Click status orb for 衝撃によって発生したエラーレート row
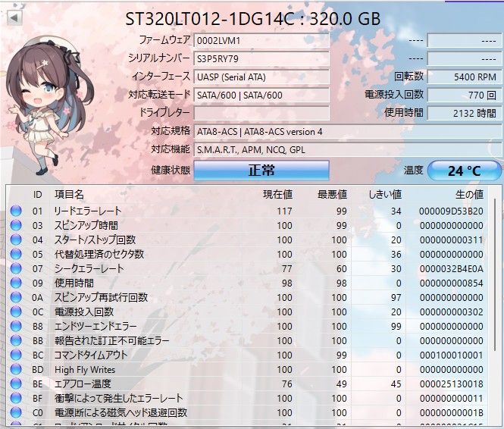 (x=16, y=398)
